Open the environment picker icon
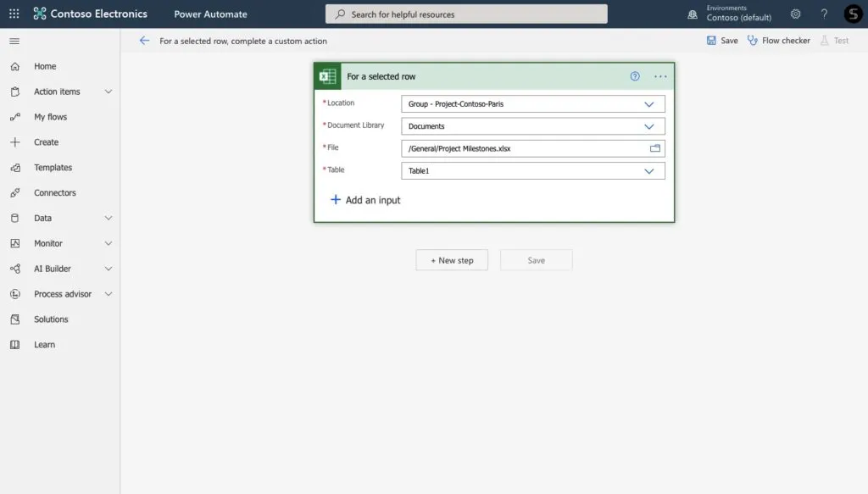This screenshot has width=868, height=494. [x=693, y=14]
